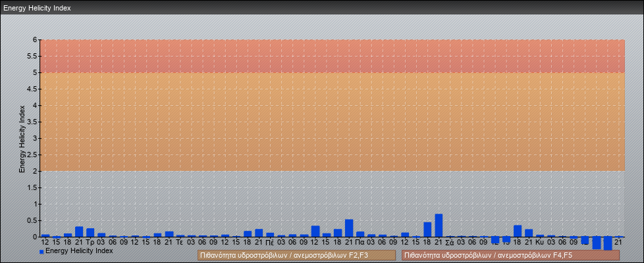Select the Τρ day label on x-axis
Screen dimensions: 644x263
pyautogui.click(x=90, y=243)
